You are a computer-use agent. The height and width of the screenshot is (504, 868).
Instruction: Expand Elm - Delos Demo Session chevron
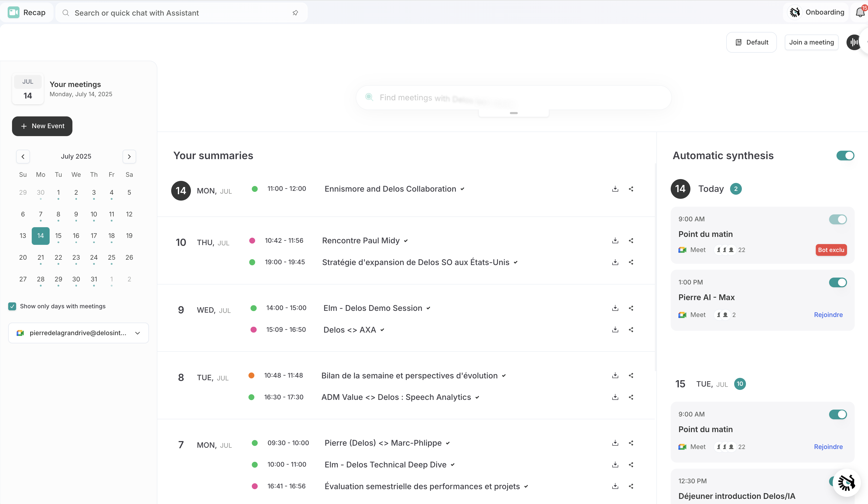pyautogui.click(x=428, y=308)
